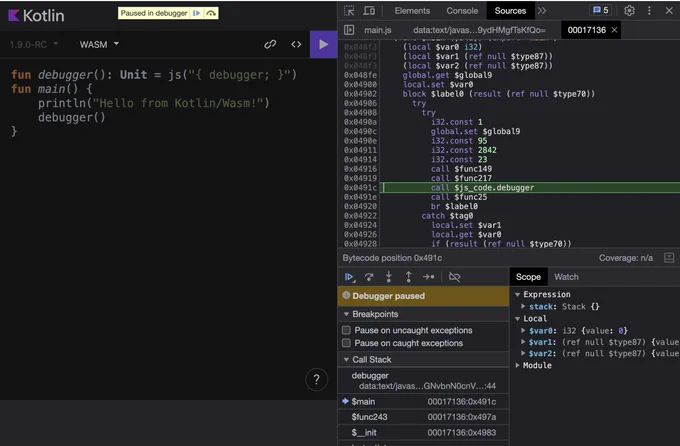This screenshot has width=680, height=446.
Task: Deactivate breakpoints icon in debugger toolbar
Action: [x=454, y=277]
